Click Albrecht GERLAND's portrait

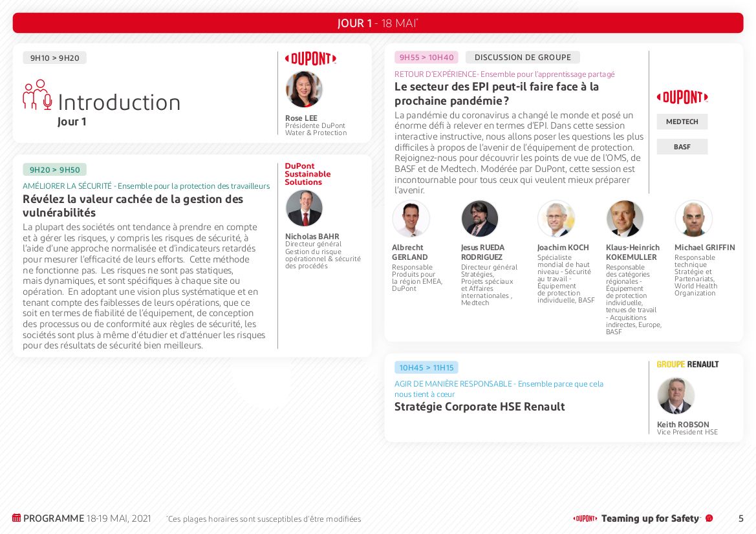[411, 219]
